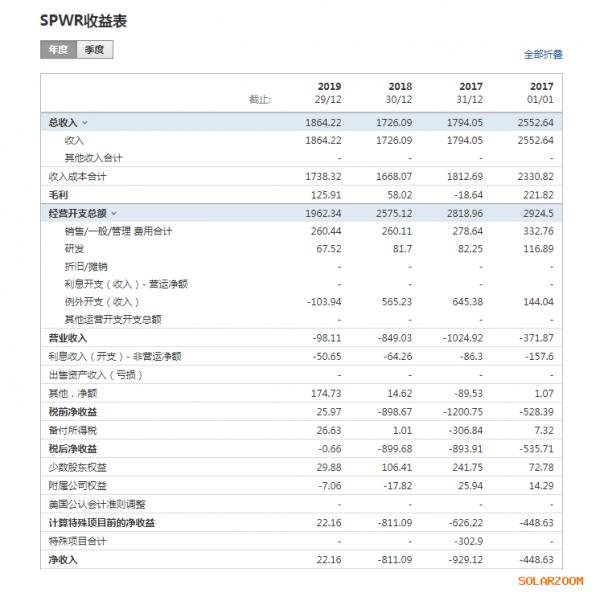Click the 收入成本合计 row label

(77, 177)
